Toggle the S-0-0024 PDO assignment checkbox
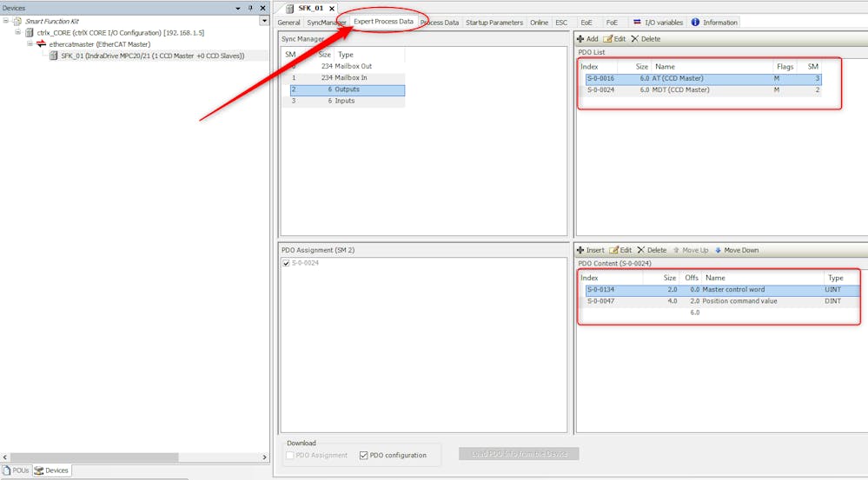Image resolution: width=868 pixels, height=480 pixels. (286, 263)
